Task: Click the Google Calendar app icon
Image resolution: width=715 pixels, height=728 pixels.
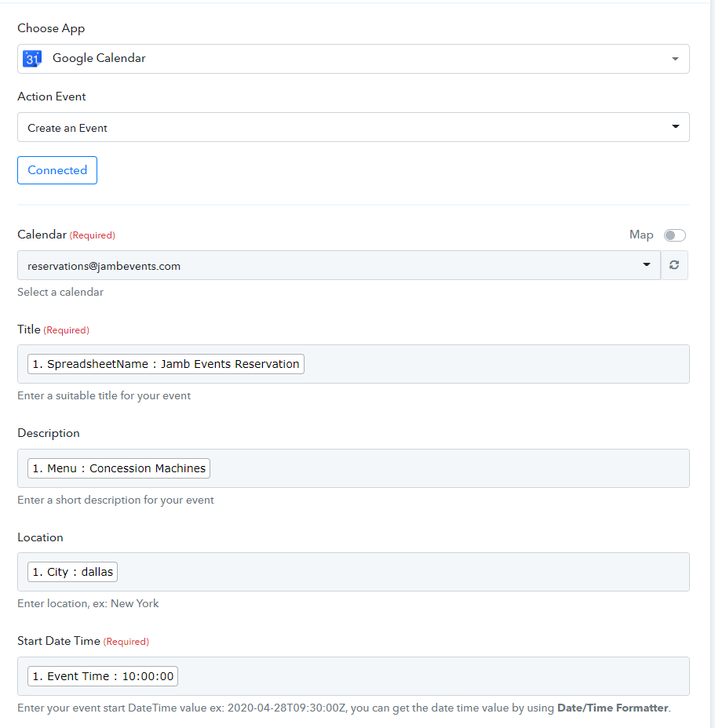Action: pyautogui.click(x=32, y=59)
